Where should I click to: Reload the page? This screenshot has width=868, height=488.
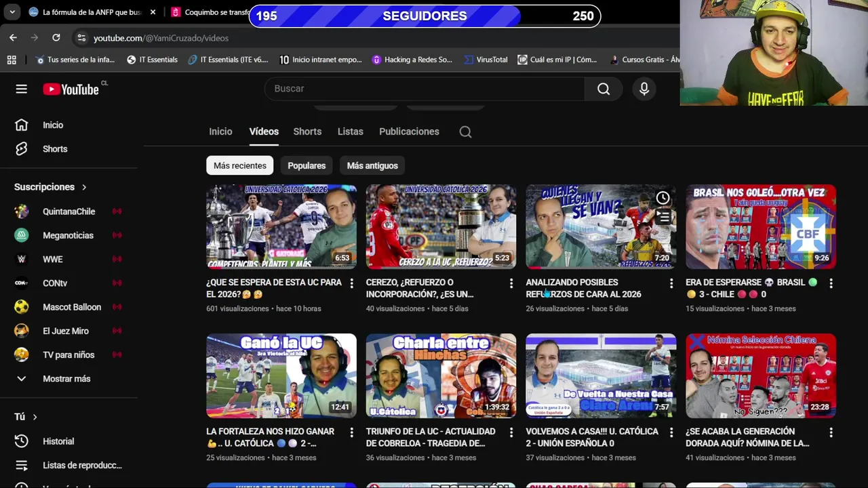[x=56, y=38]
